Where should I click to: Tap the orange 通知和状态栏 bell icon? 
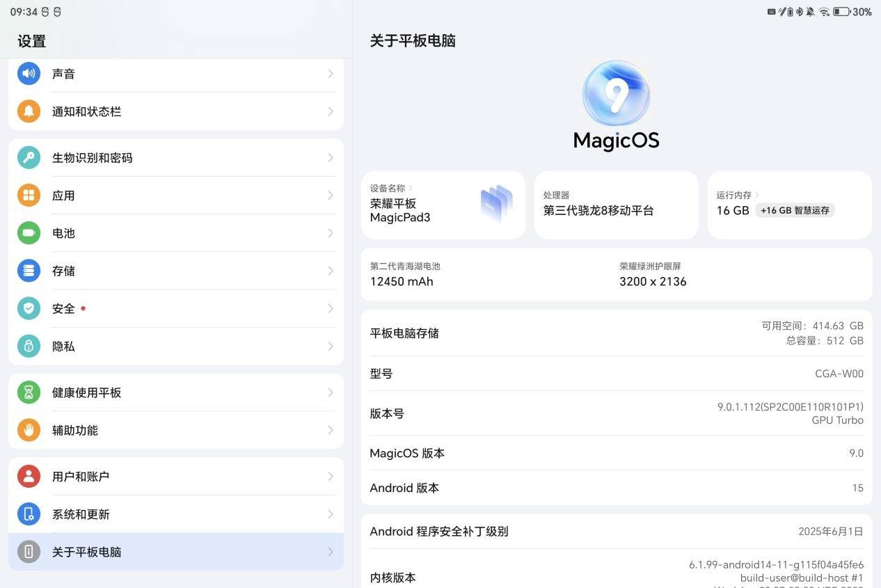[29, 111]
